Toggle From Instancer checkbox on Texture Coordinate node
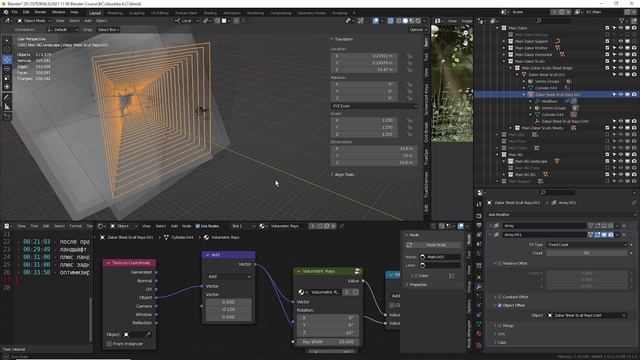640x360 pixels. 109,344
